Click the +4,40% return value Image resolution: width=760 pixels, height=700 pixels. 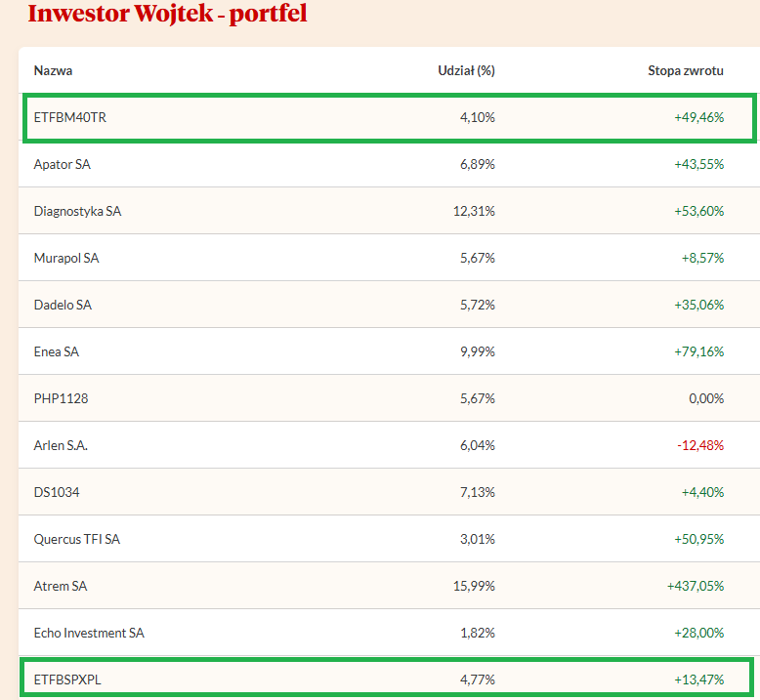(702, 493)
